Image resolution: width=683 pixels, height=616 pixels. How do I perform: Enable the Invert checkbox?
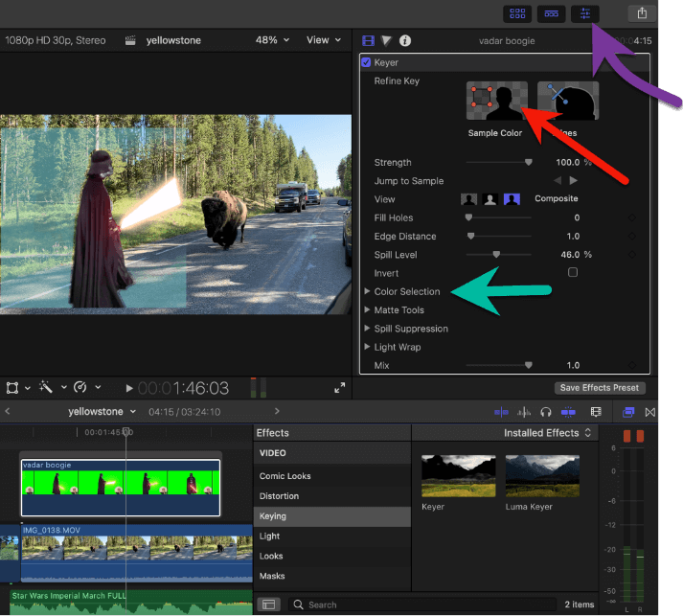573,273
